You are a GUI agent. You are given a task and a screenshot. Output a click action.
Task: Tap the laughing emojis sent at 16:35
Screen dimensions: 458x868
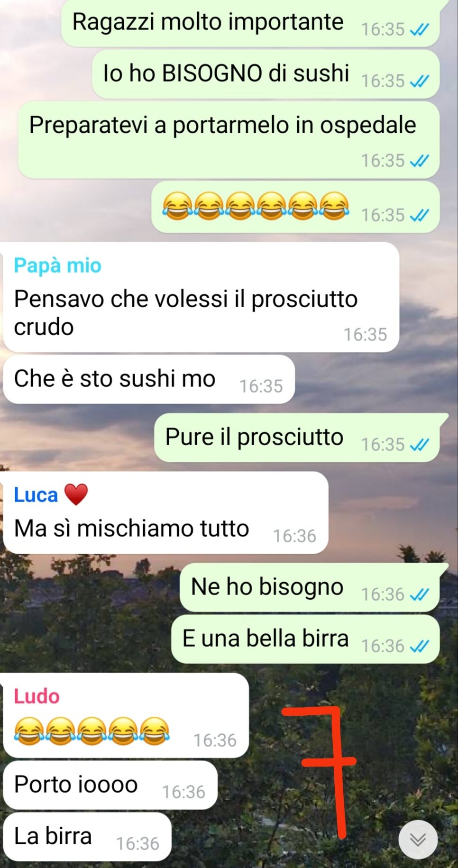point(256,206)
